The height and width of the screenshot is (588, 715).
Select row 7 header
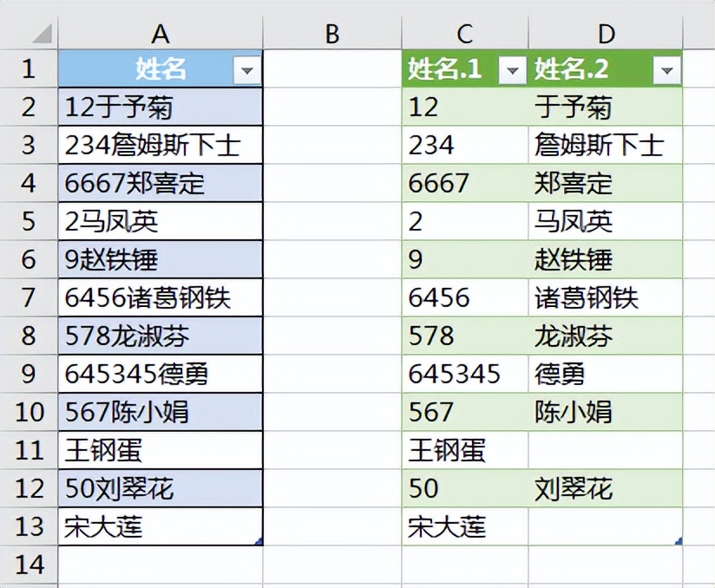29,297
